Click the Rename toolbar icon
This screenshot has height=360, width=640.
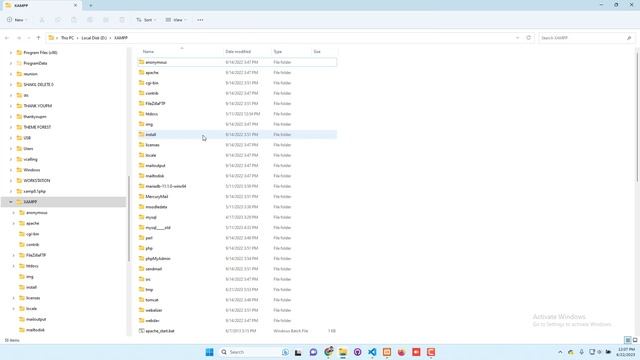point(90,20)
